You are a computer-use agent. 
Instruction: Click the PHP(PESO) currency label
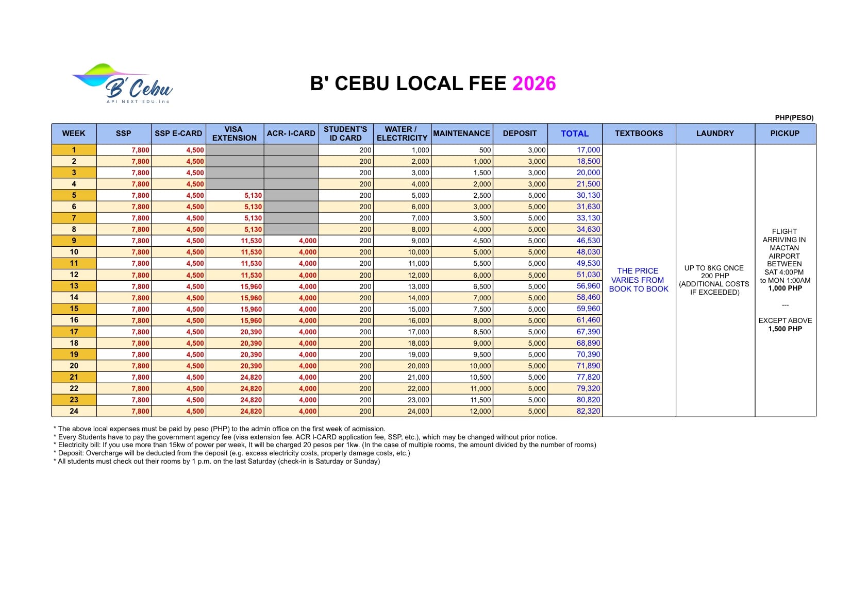(794, 117)
